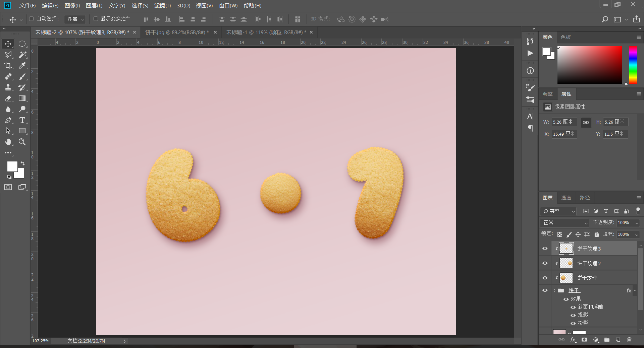The image size is (644, 348).
Task: Toggle visibility of 效果 effects
Action: (x=566, y=299)
